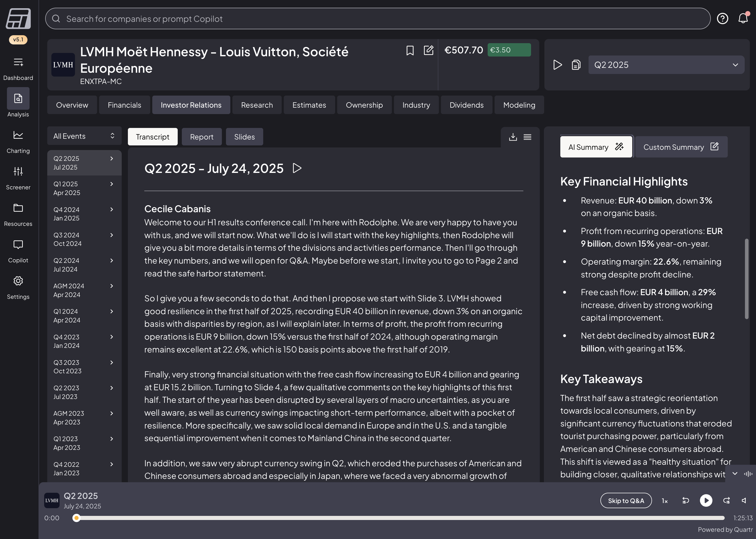
Task: Toggle the transcript text layout lines icon
Action: click(x=527, y=137)
